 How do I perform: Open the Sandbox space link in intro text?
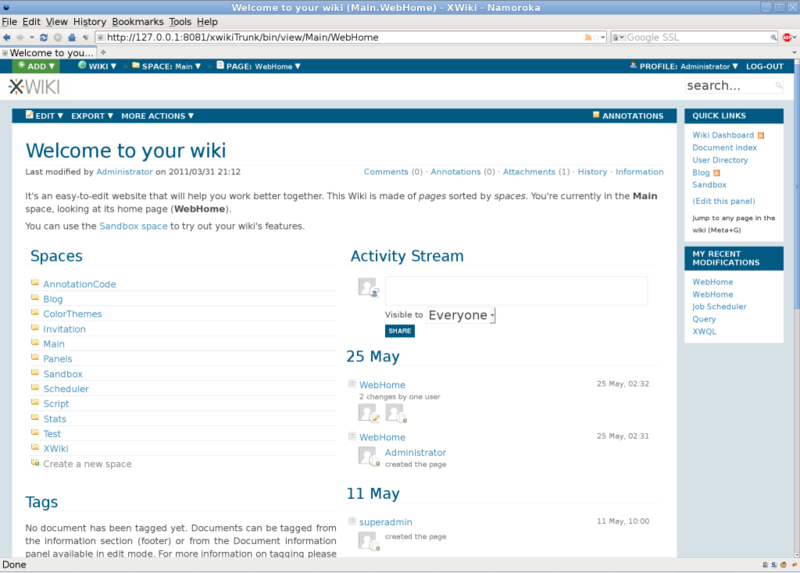tap(133, 226)
